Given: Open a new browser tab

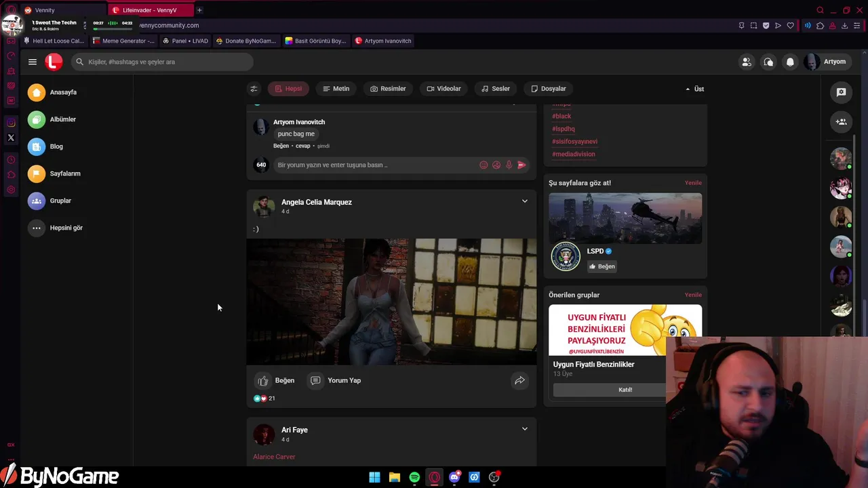Looking at the screenshot, I should click(x=199, y=10).
